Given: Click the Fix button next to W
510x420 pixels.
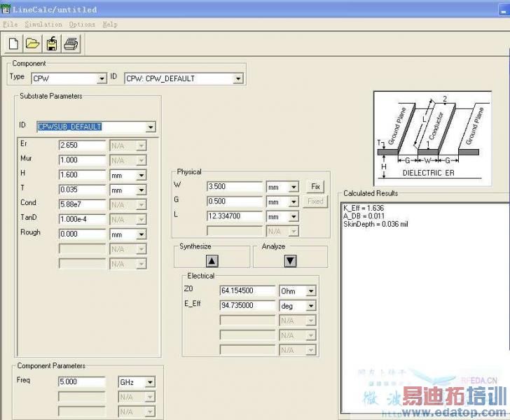Looking at the screenshot, I should pyautogui.click(x=315, y=187).
